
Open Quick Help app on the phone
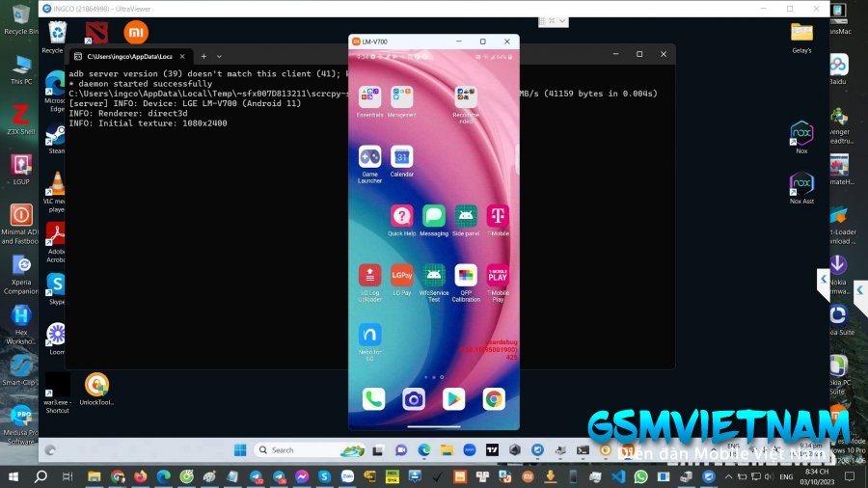click(402, 216)
